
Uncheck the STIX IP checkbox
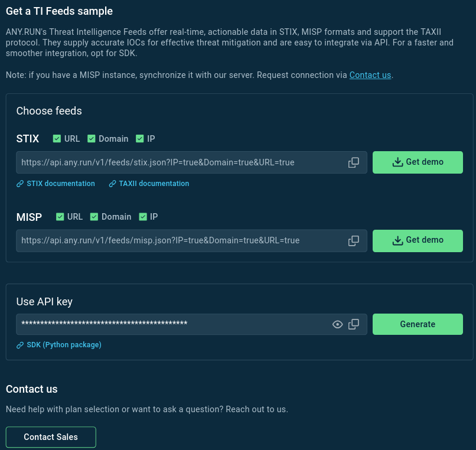pos(140,139)
